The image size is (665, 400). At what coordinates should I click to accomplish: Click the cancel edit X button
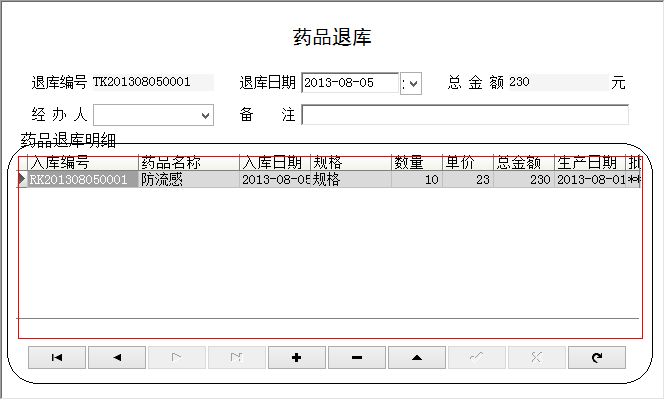coord(536,358)
